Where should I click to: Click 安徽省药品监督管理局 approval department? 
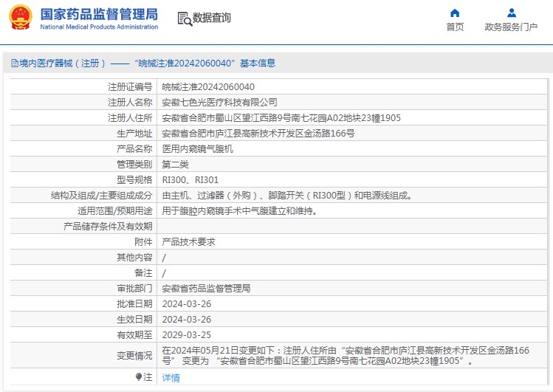tap(206, 289)
